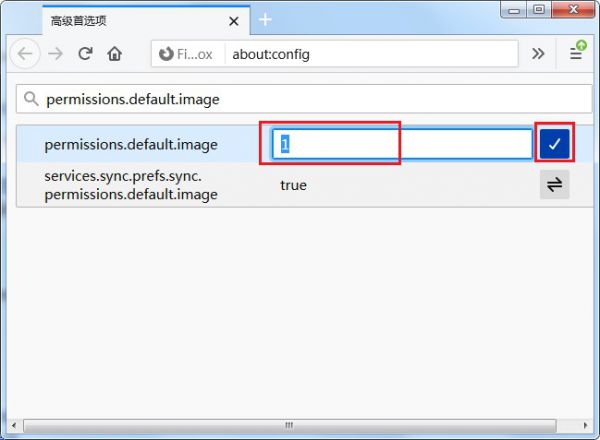
Task: Close the 高级首选项 tab
Action: (x=234, y=20)
